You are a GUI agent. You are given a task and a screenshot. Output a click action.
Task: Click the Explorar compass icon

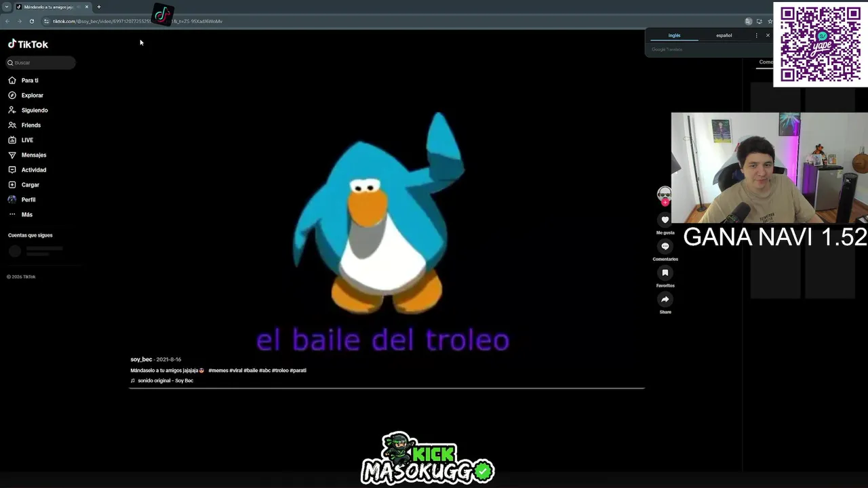coord(12,96)
